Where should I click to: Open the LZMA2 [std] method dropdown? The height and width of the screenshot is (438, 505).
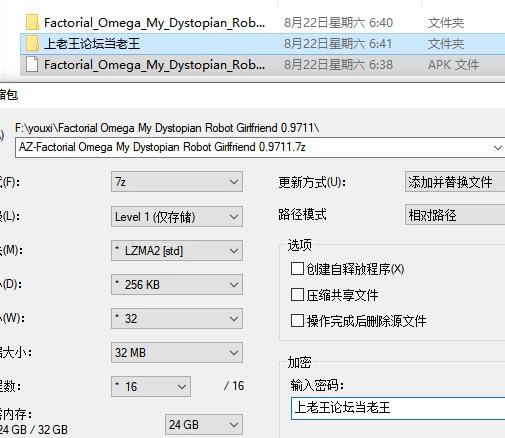pos(177,251)
